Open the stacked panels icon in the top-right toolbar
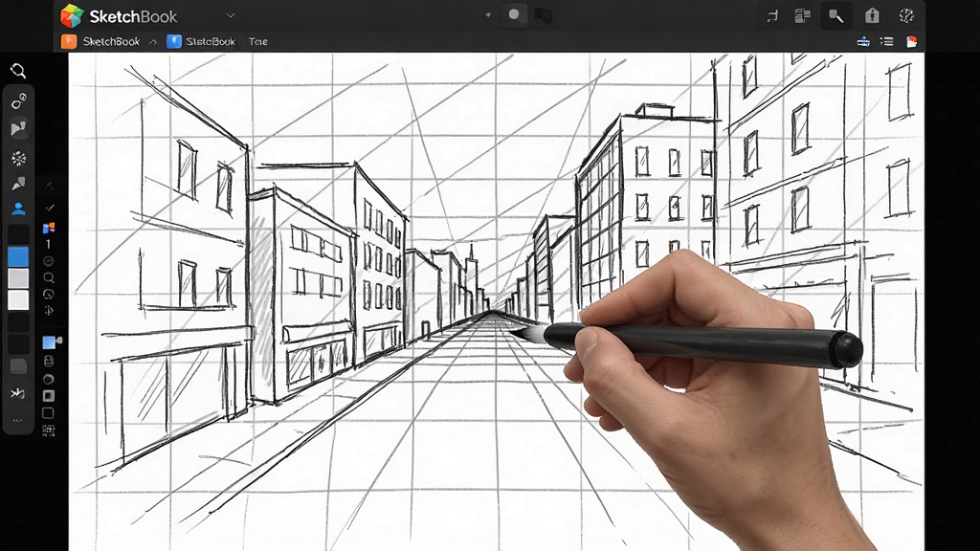This screenshot has height=551, width=980. (803, 15)
